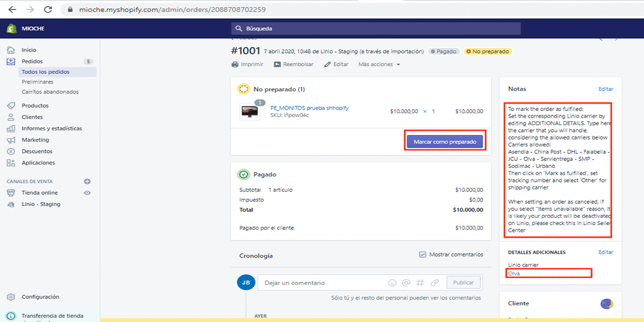
Task: Click the JB user avatar
Action: click(245, 283)
